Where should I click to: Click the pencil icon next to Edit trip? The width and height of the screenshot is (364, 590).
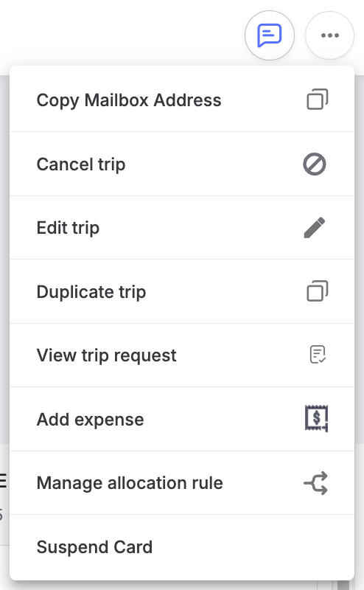(315, 228)
